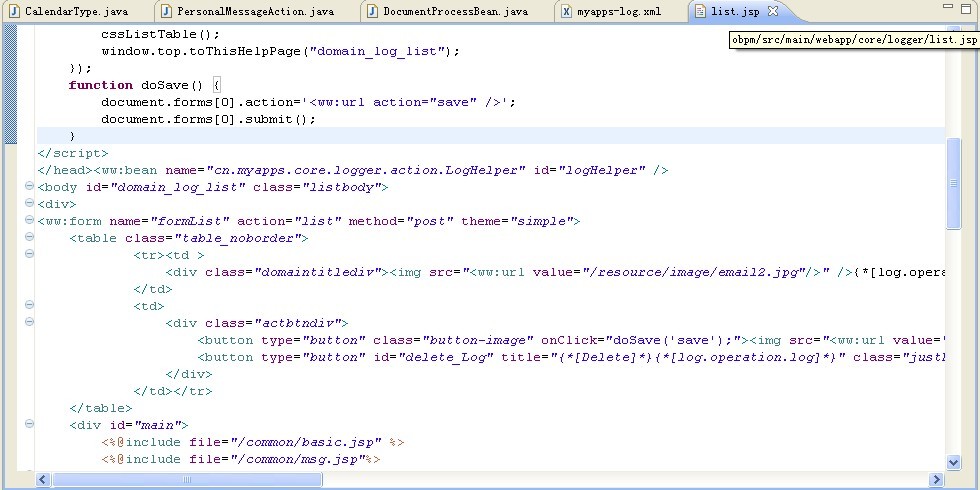Click the include /common/msg.jsp line
The width and height of the screenshot is (980, 490).
pyautogui.click(x=241, y=459)
